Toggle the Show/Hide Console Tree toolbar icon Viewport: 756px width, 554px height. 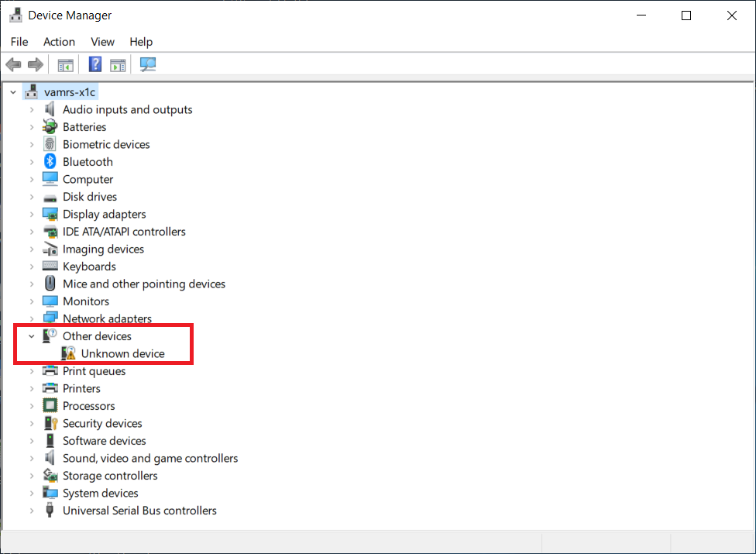(65, 64)
